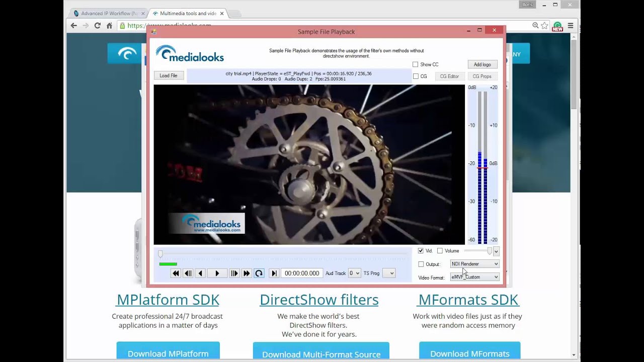Expand dropdown arrow beside volume slider
The width and height of the screenshot is (644, 362).
(x=496, y=251)
